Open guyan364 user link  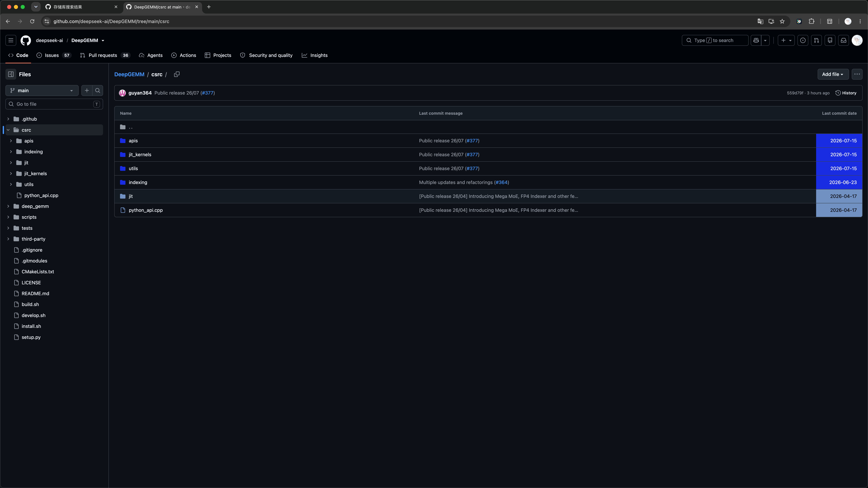(x=140, y=93)
